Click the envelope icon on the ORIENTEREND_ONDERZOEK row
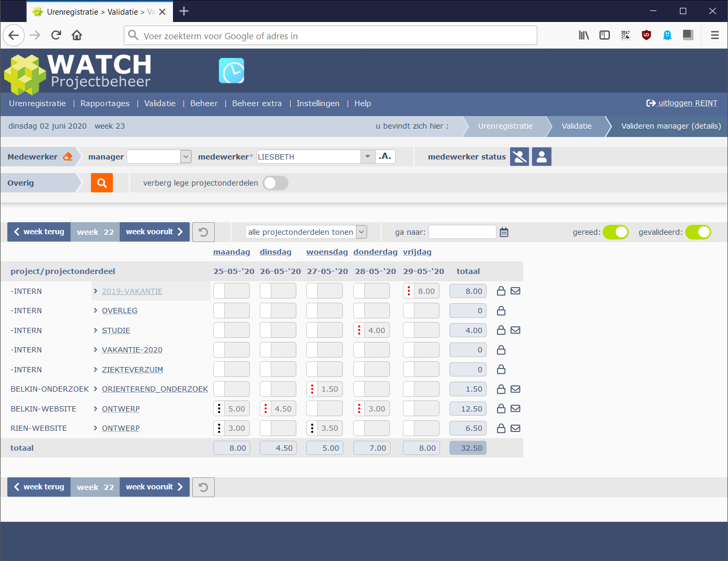This screenshot has width=728, height=561. (x=515, y=389)
